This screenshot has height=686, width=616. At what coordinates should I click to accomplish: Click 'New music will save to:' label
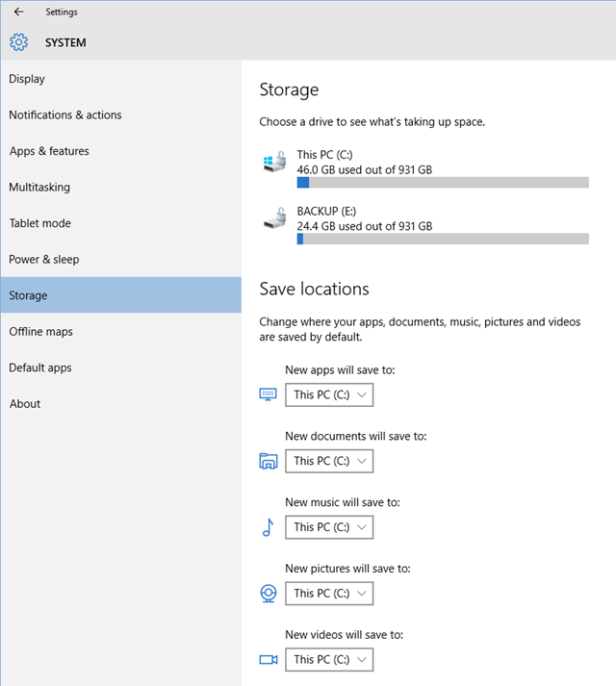pyautogui.click(x=343, y=502)
